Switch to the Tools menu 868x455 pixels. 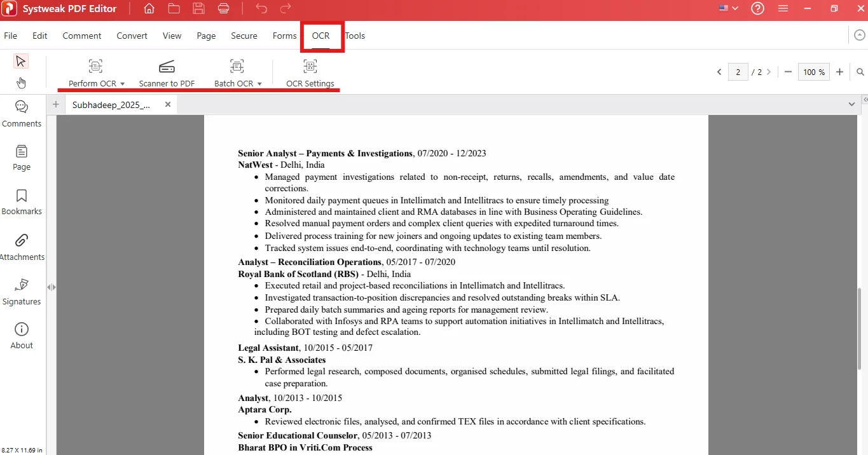point(355,36)
